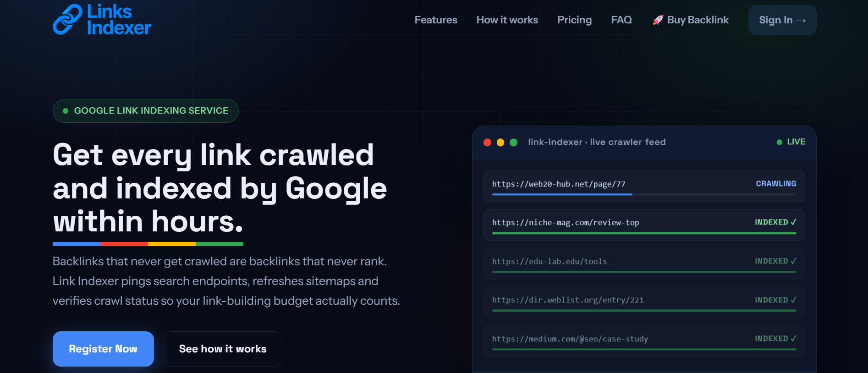Select the https://dir.weblist.org/entry/221 URL
The width and height of the screenshot is (868, 373).
(568, 300)
